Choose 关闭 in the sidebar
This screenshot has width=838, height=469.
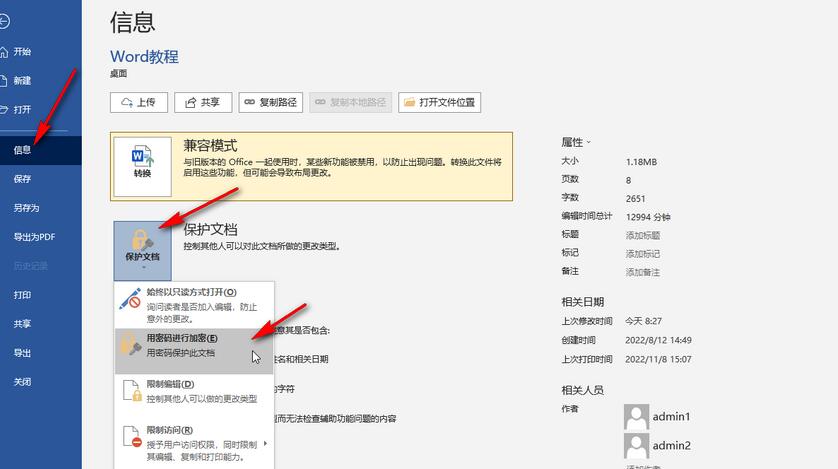tap(22, 382)
